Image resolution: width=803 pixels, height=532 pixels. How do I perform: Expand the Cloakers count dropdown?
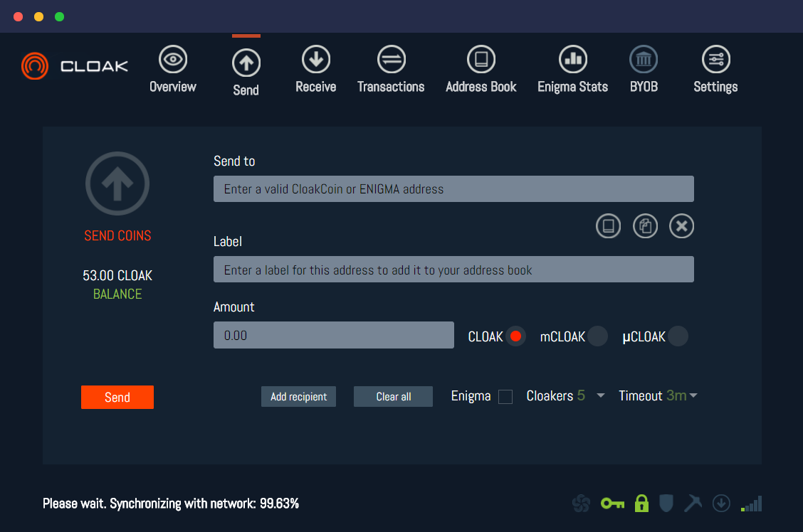pyautogui.click(x=599, y=395)
